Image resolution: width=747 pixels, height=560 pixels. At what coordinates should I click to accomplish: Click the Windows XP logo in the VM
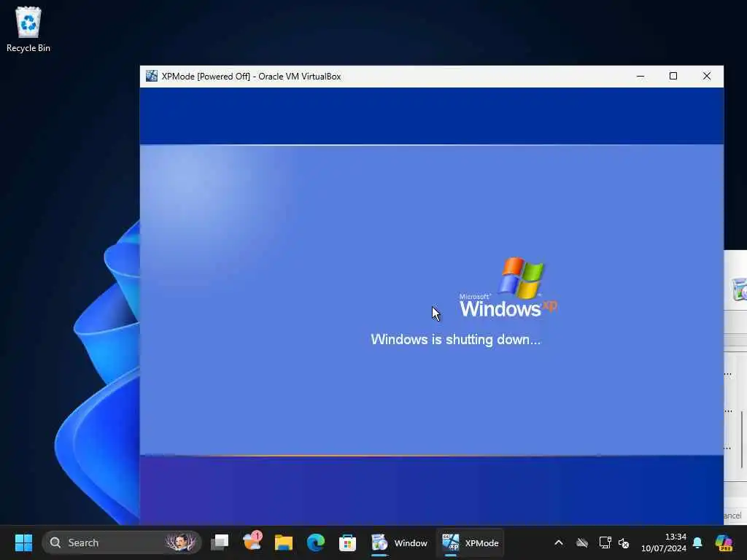(508, 287)
